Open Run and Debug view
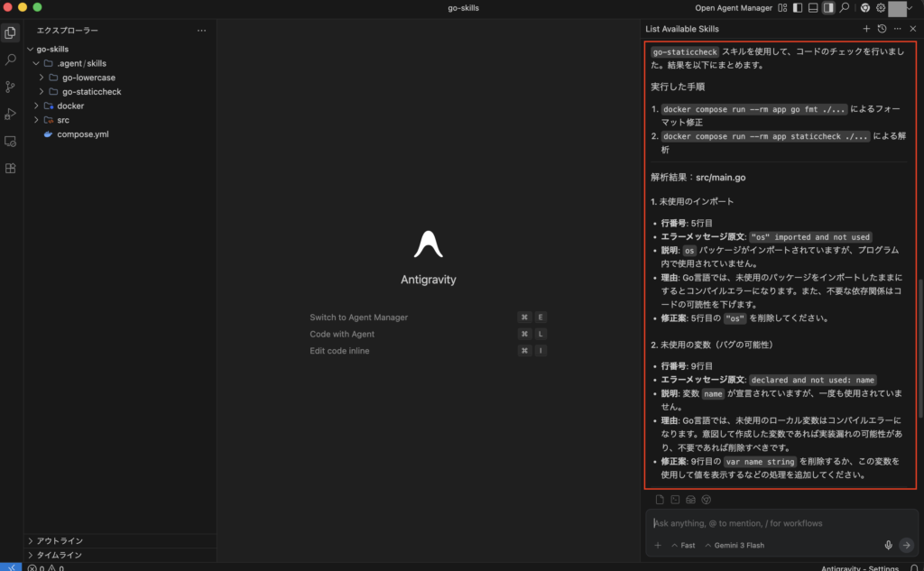 pos(11,114)
